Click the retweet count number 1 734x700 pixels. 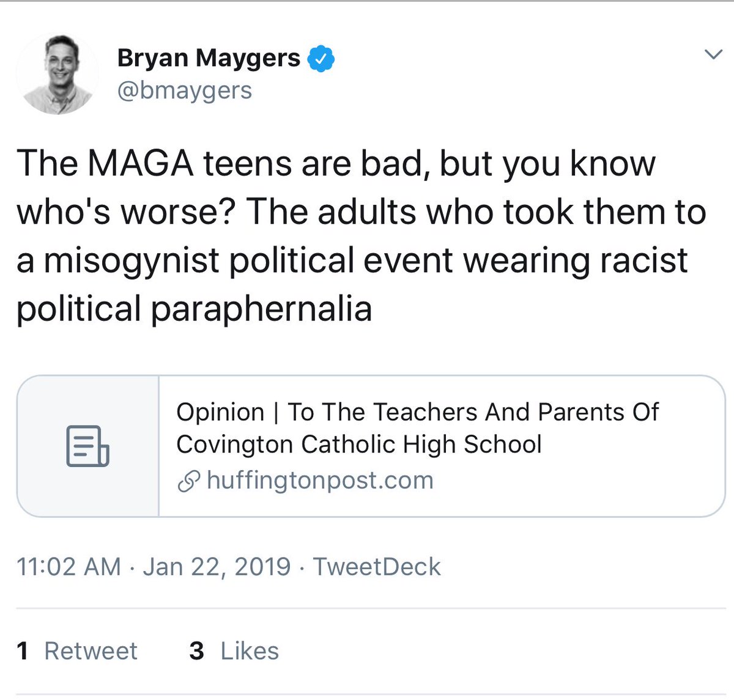point(23,651)
